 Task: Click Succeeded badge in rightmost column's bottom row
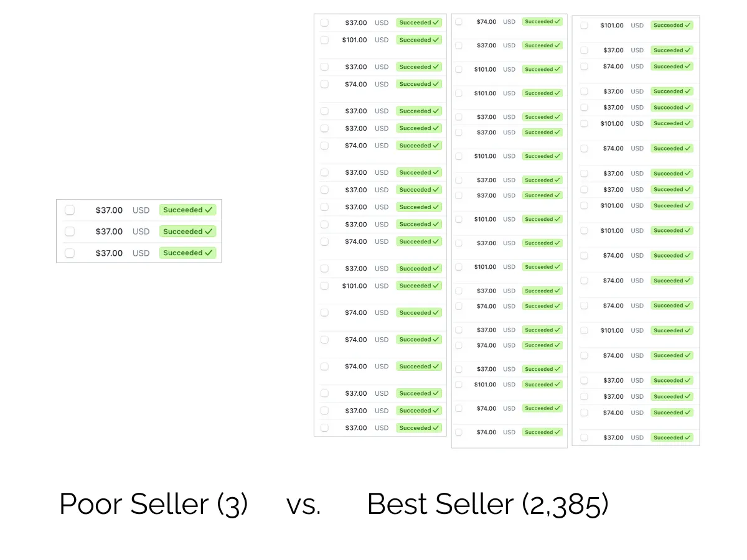pyautogui.click(x=672, y=438)
